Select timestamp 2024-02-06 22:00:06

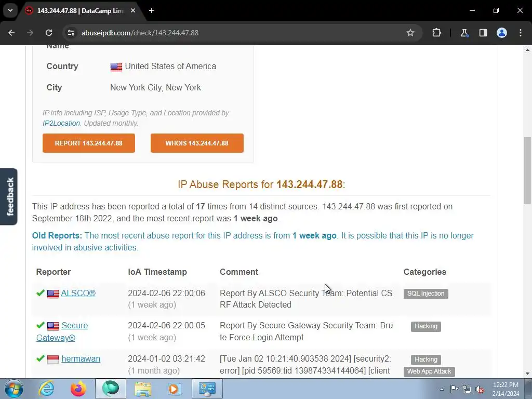166,293
